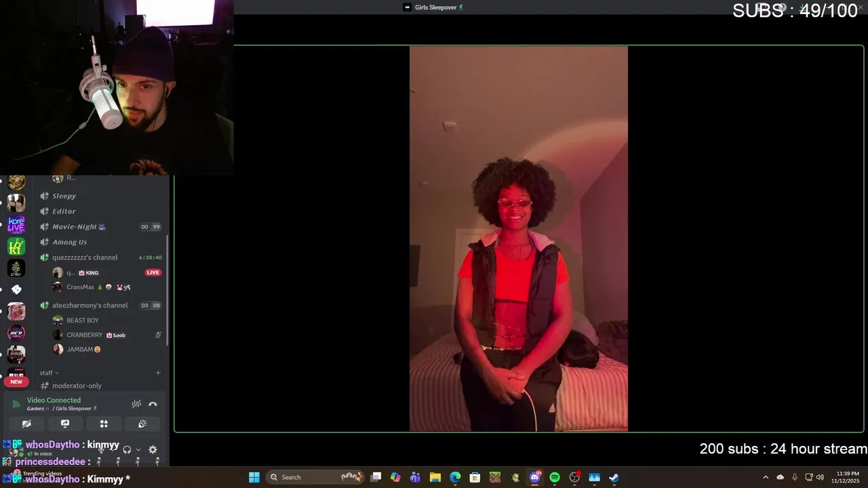Click the share your screen button
Screen dimensions: 868x488
point(65,424)
